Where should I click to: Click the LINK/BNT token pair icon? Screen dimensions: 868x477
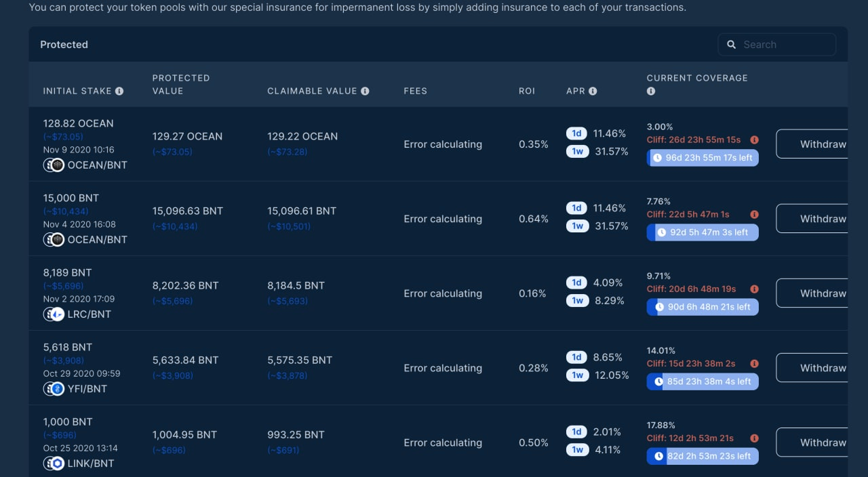[x=54, y=463]
